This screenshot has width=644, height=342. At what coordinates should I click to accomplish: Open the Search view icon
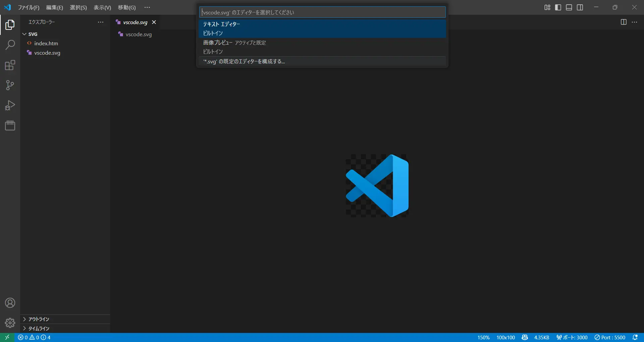[x=10, y=45]
